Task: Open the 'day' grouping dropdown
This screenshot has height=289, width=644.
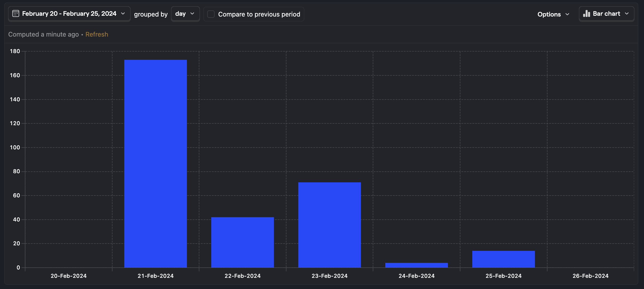Action: pos(185,14)
